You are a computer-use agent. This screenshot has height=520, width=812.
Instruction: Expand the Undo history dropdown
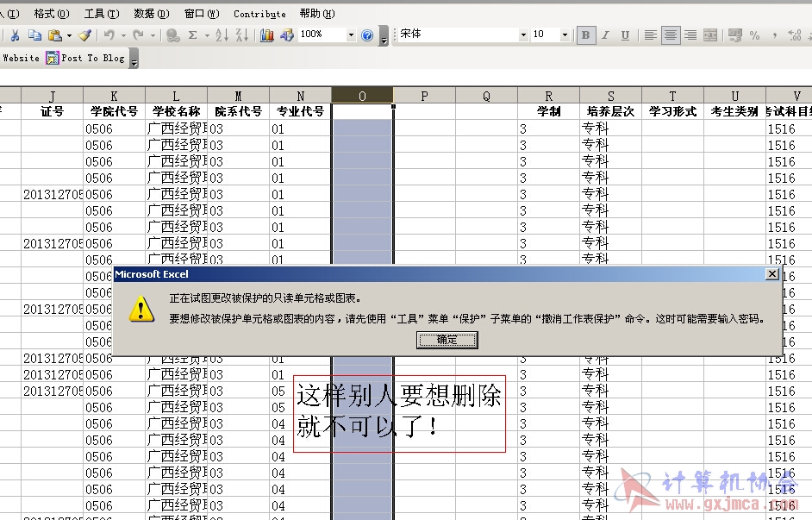coord(124,35)
